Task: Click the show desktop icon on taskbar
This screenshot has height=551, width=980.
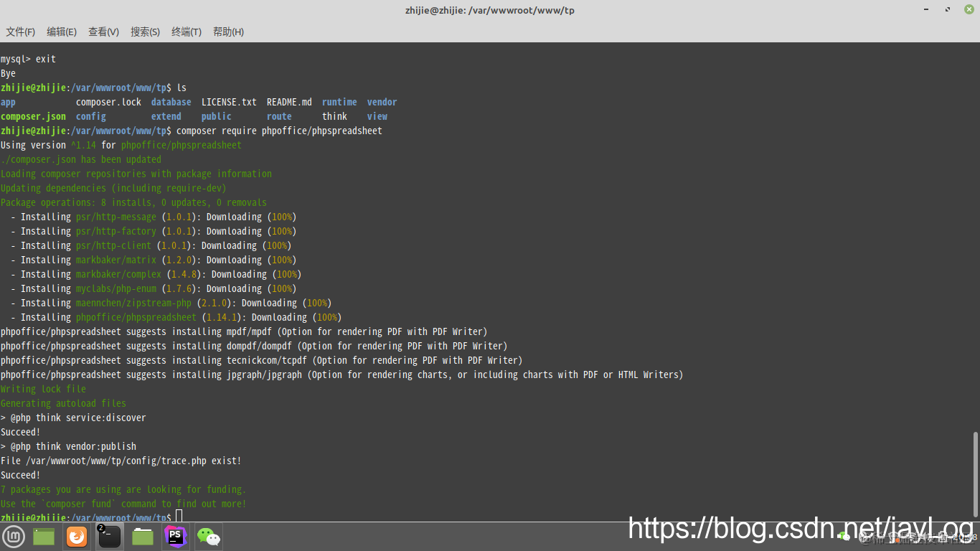Action: click(x=43, y=536)
